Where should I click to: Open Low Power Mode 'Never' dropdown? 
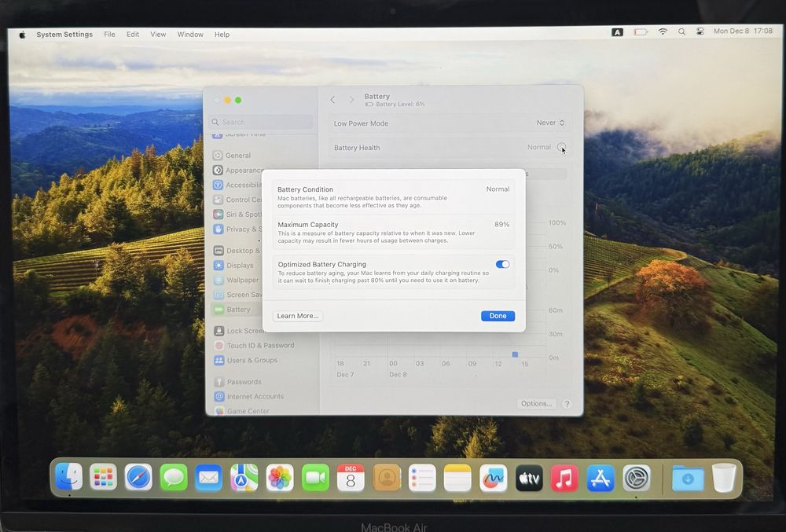(x=550, y=123)
